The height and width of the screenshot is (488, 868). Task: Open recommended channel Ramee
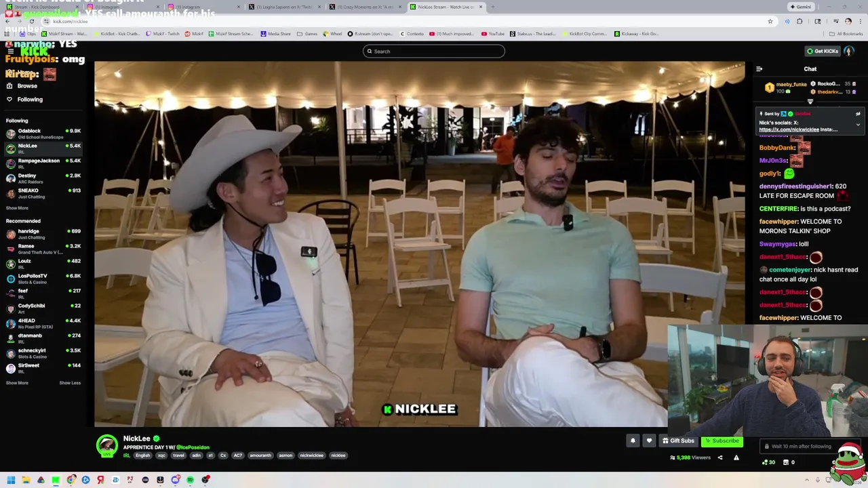click(x=43, y=249)
